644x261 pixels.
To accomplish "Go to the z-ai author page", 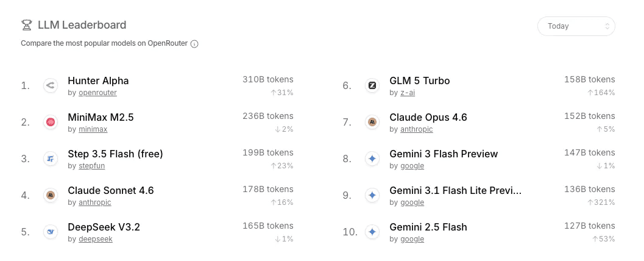I will point(407,93).
